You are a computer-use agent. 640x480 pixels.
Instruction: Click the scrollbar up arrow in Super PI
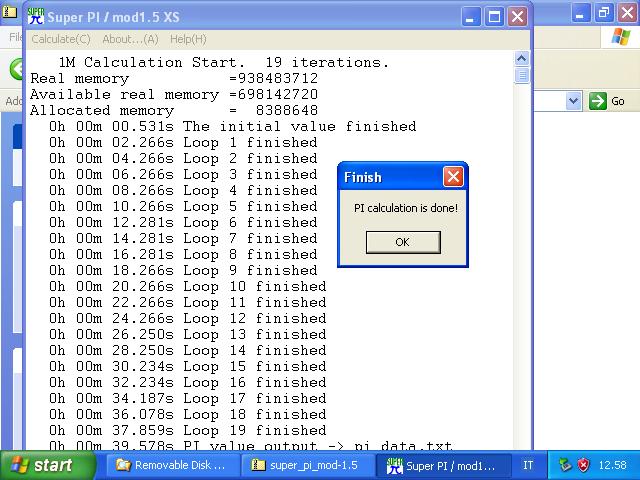coord(522,60)
